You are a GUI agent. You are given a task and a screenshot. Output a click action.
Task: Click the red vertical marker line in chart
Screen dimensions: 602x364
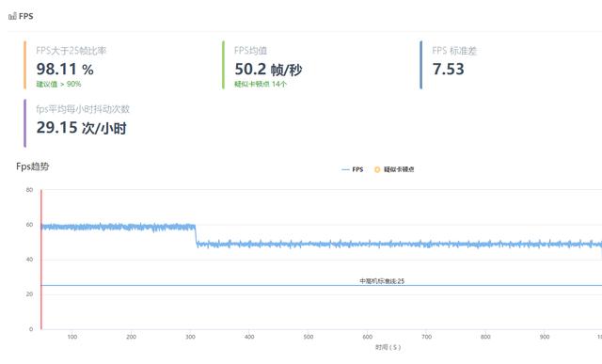[x=41, y=260]
